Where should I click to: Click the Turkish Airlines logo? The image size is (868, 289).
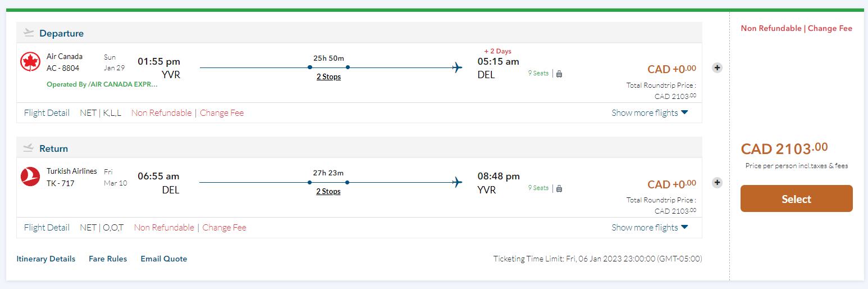[x=30, y=177]
